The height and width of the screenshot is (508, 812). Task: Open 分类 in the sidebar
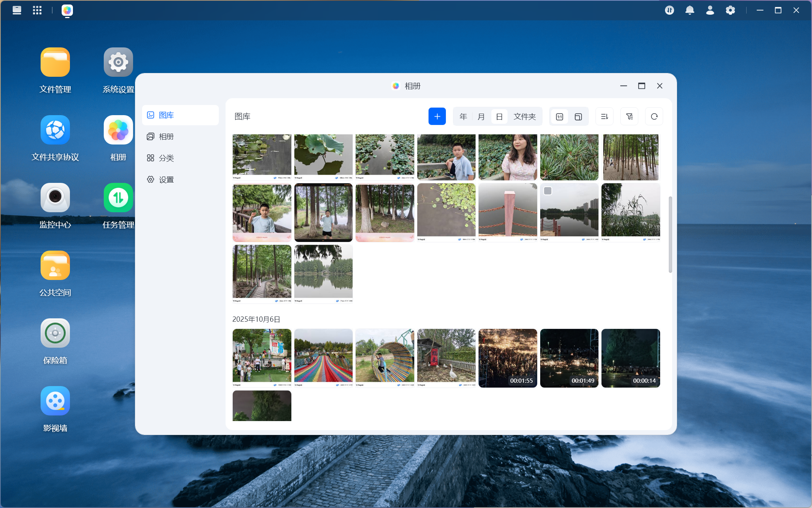tap(166, 158)
